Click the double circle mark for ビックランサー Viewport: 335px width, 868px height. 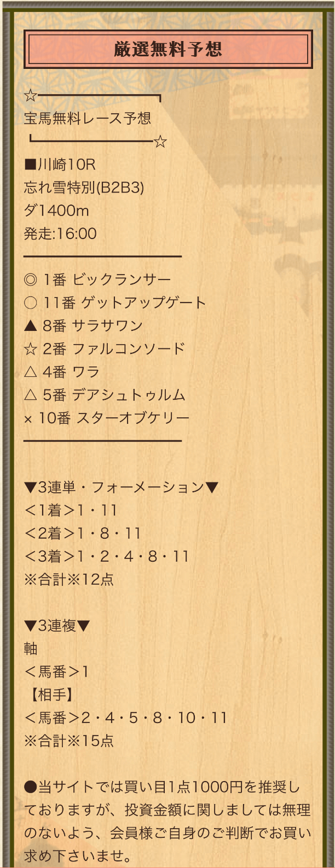point(31,279)
